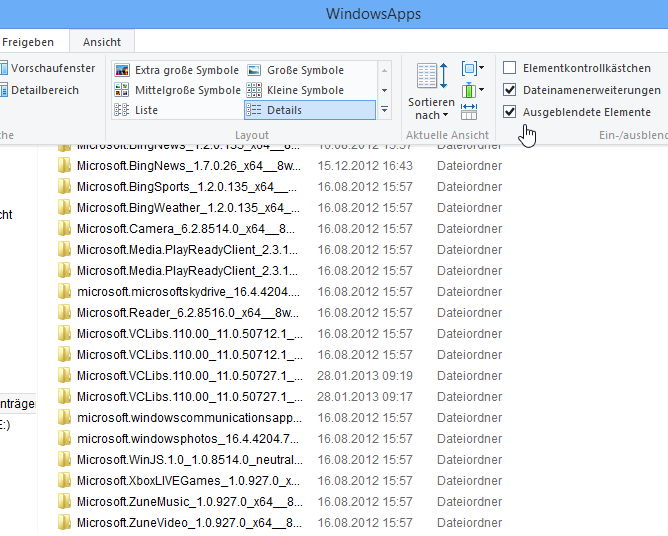Select folder Microsoft.XboxLIVEGames_1.0.927.0
Image resolution: width=668 pixels, height=536 pixels.
[188, 481]
